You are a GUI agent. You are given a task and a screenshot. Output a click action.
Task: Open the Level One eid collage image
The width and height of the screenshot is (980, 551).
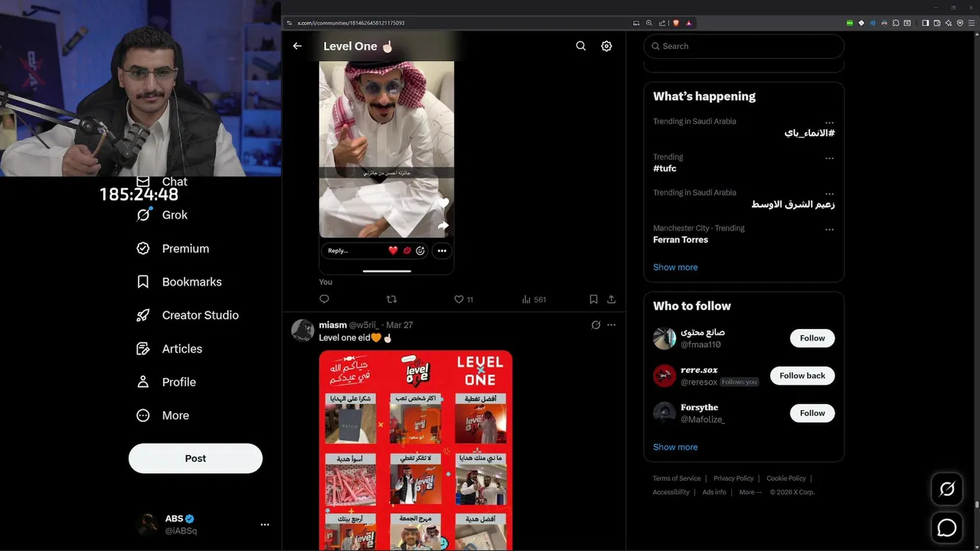pos(416,450)
